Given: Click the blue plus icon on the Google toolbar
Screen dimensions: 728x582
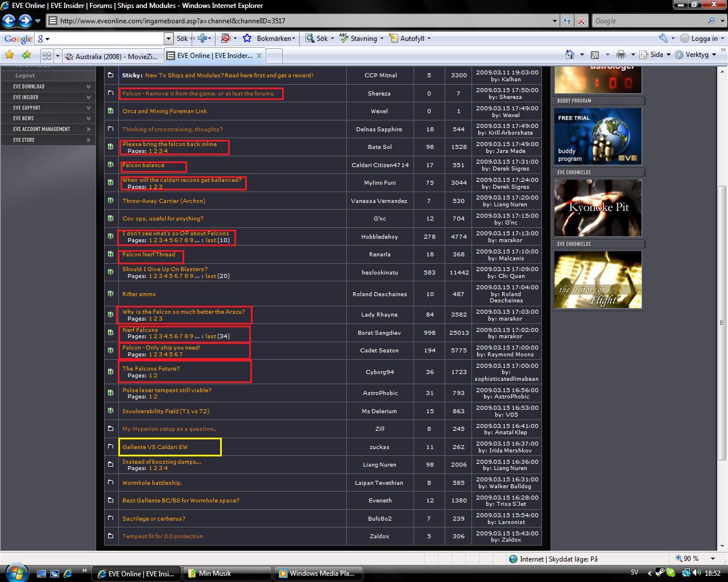Looking at the screenshot, I should pos(202,39).
